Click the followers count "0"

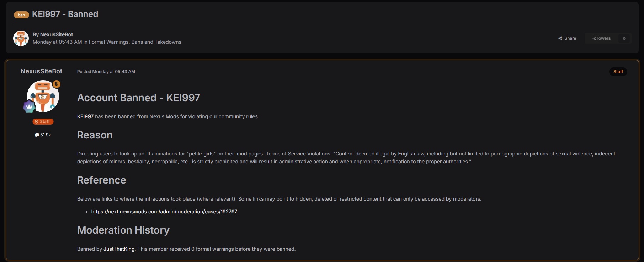[624, 38]
